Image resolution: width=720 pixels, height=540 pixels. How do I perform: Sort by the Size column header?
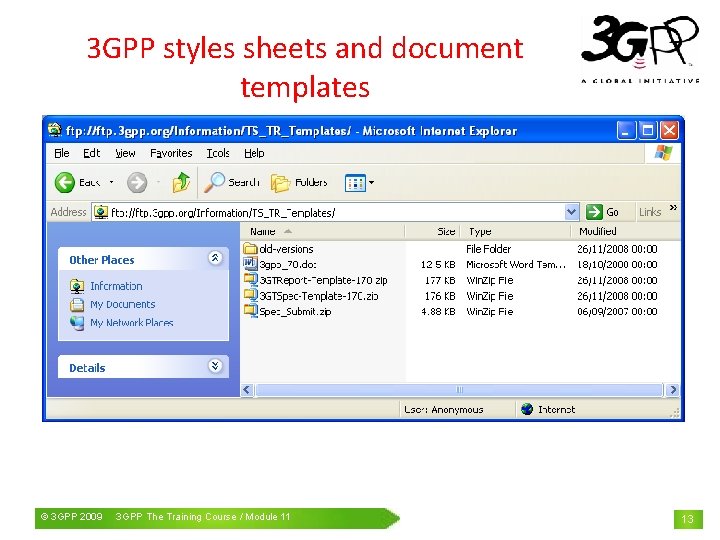click(432, 231)
